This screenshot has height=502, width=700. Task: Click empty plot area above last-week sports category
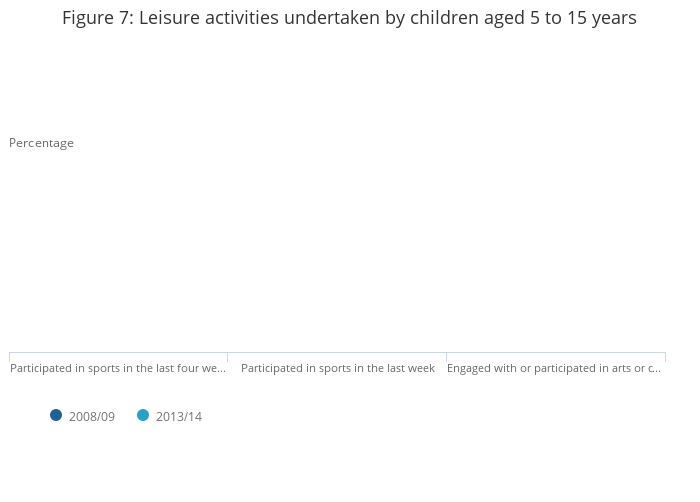point(338,250)
